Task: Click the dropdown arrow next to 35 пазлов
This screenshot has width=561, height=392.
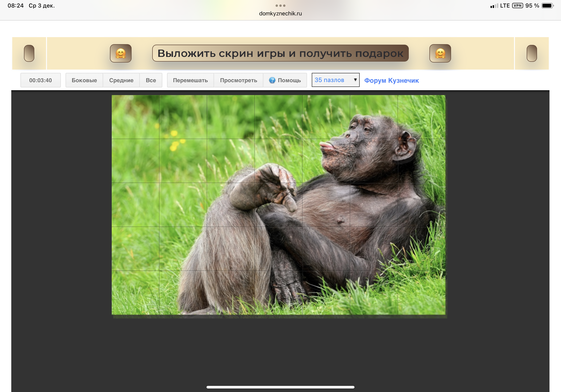Action: point(355,80)
